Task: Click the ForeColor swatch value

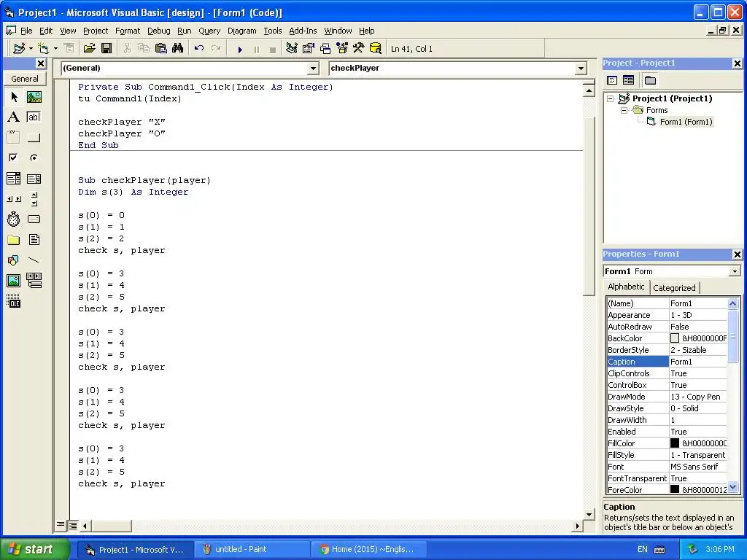Action: pyautogui.click(x=675, y=489)
